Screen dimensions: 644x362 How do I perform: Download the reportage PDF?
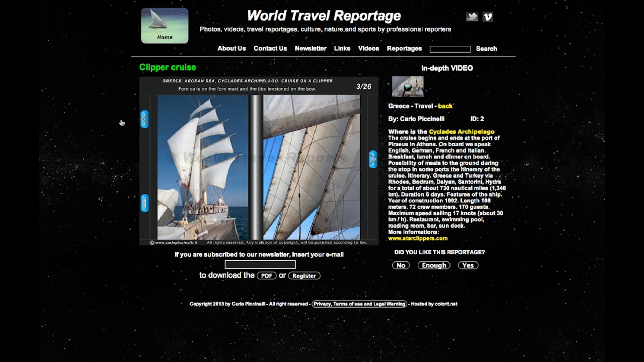click(x=266, y=276)
